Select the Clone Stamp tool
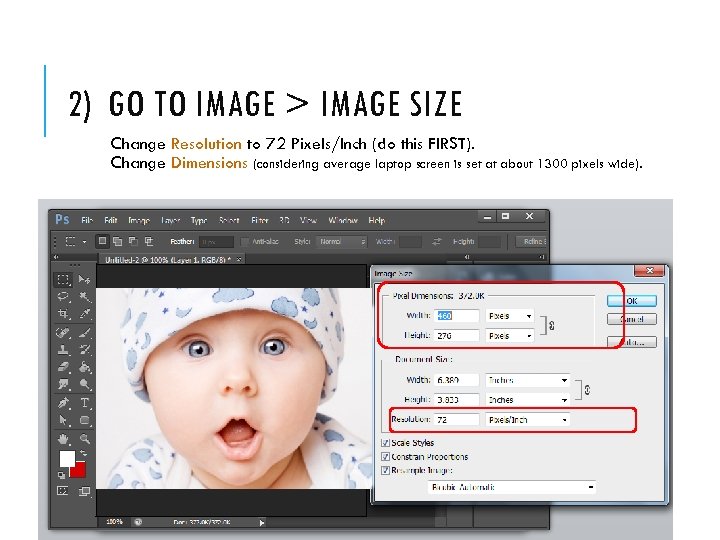Screen dimensions: 720x540 tap(63, 350)
